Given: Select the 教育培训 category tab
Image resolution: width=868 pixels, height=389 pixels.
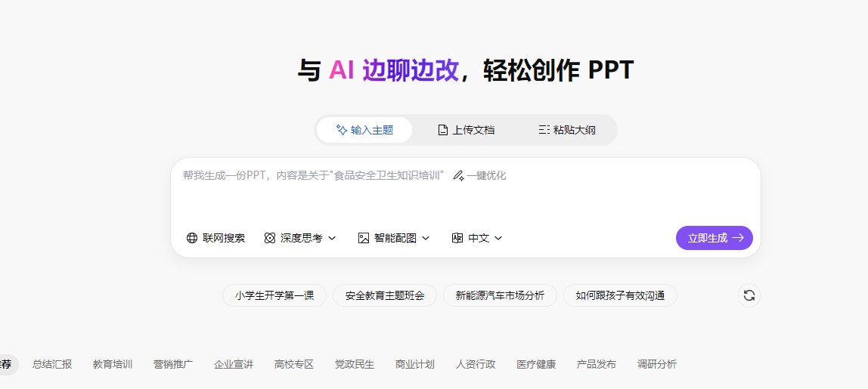Looking at the screenshot, I should (113, 364).
